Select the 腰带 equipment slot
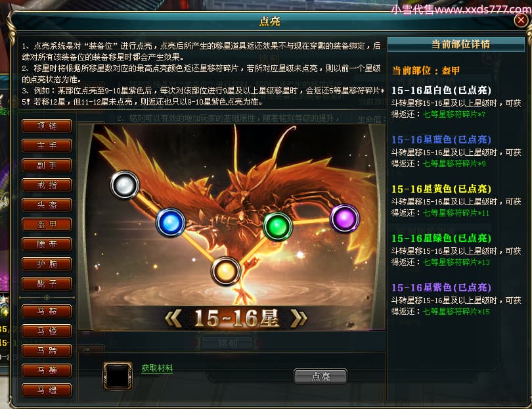 pyautogui.click(x=47, y=244)
